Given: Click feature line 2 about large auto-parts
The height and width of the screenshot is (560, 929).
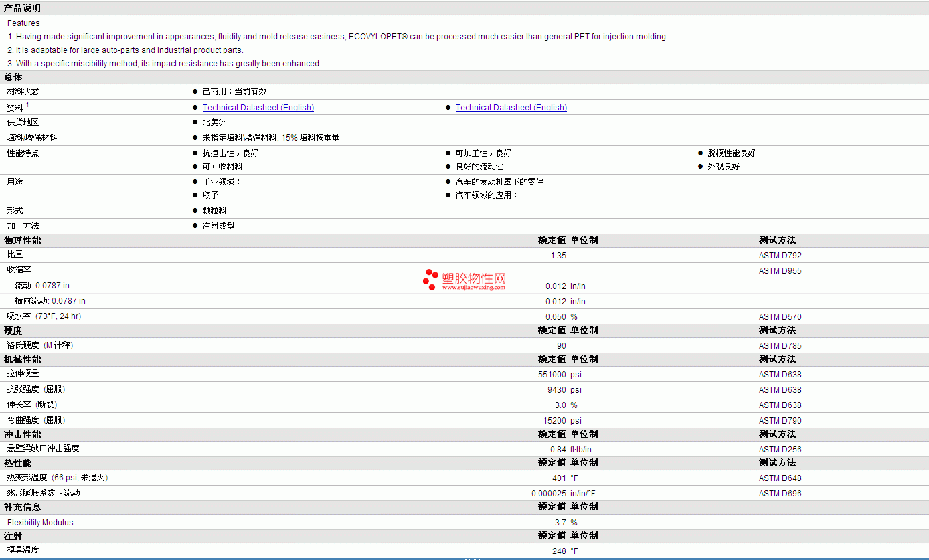Looking at the screenshot, I should [x=125, y=50].
